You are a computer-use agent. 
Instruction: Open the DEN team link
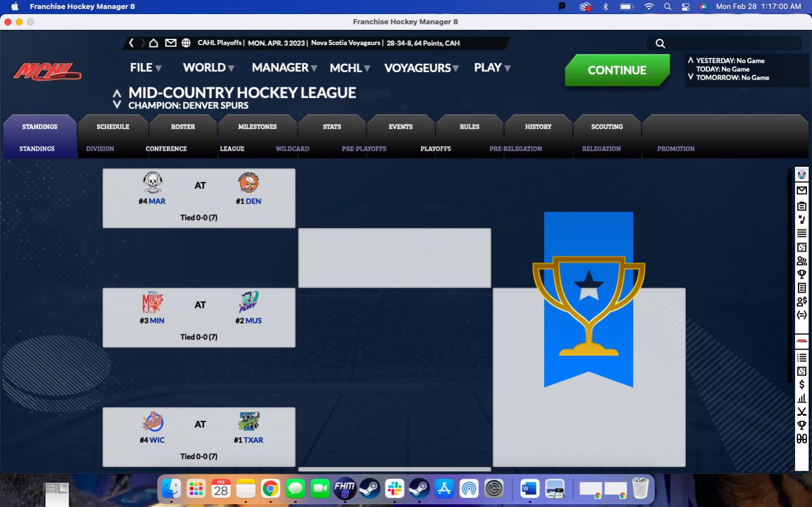pyautogui.click(x=253, y=201)
